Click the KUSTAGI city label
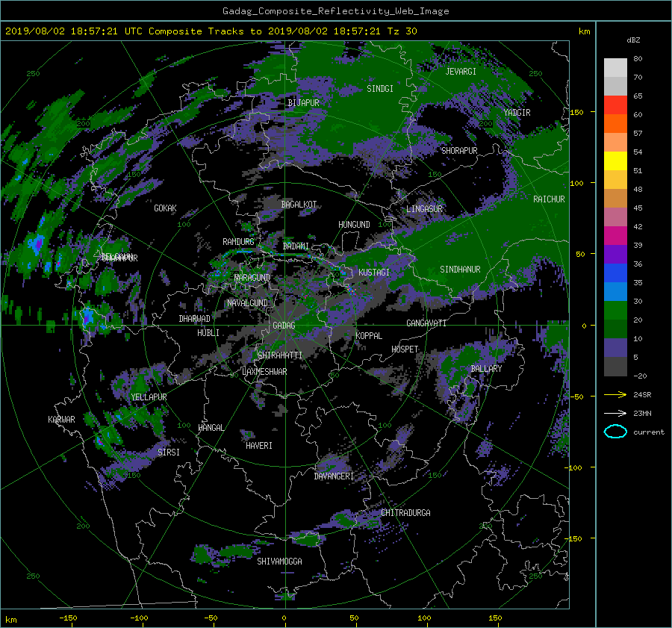The image size is (672, 628). tap(374, 273)
